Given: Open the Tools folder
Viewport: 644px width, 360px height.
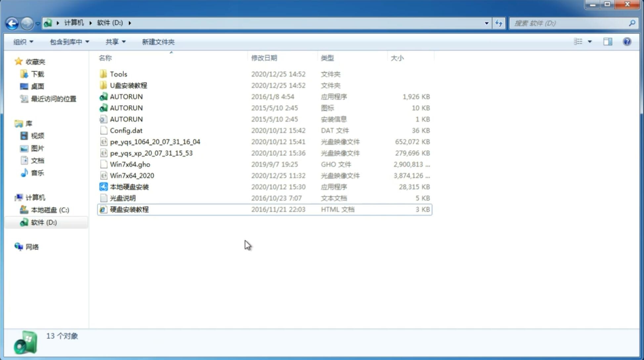Looking at the screenshot, I should [118, 74].
